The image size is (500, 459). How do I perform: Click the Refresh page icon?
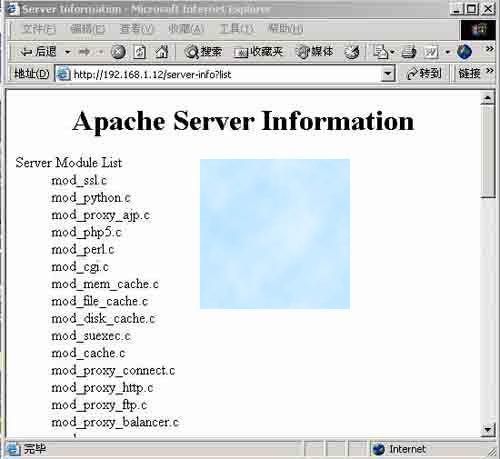(139, 52)
